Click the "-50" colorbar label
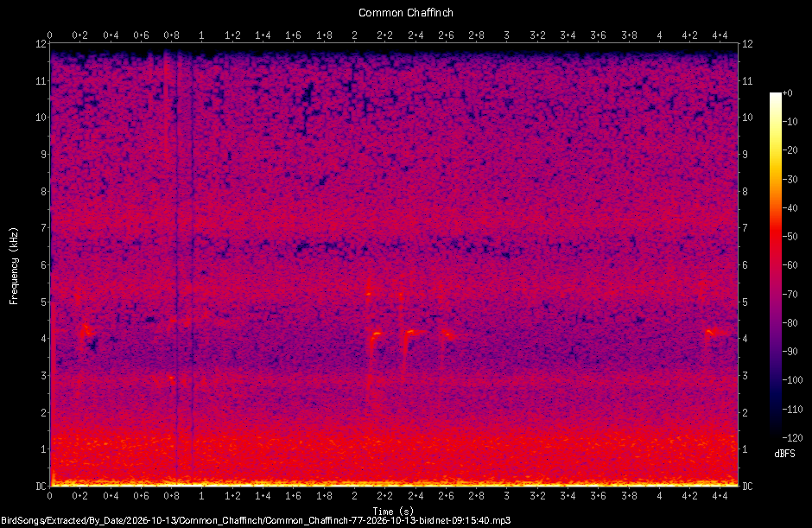 point(790,236)
